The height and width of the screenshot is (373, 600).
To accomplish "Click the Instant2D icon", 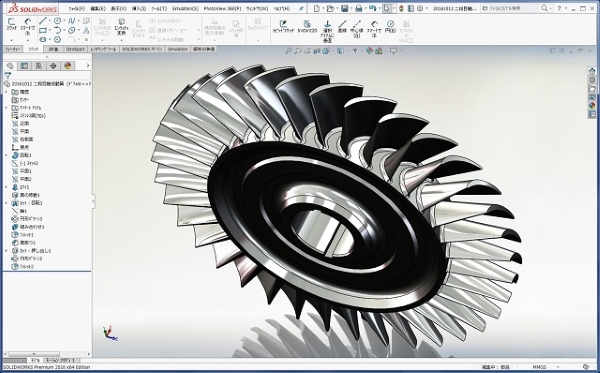I will click(307, 26).
